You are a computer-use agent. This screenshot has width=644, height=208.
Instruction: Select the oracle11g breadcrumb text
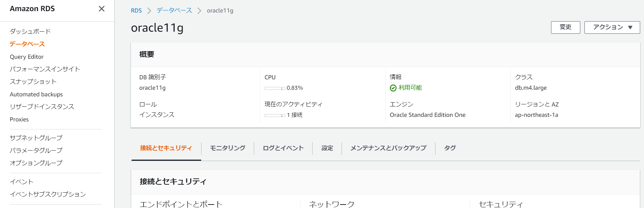(x=220, y=11)
